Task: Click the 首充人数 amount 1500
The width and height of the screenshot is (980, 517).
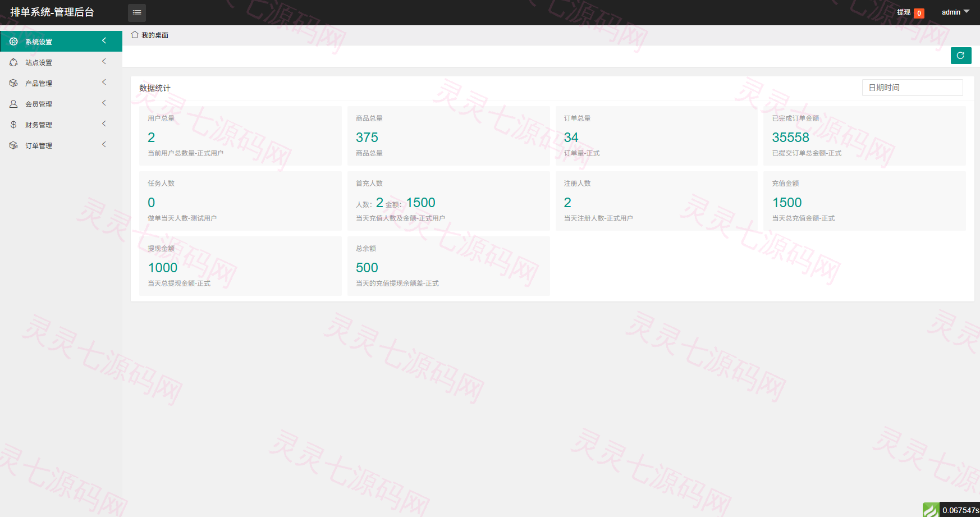Action: pyautogui.click(x=421, y=203)
